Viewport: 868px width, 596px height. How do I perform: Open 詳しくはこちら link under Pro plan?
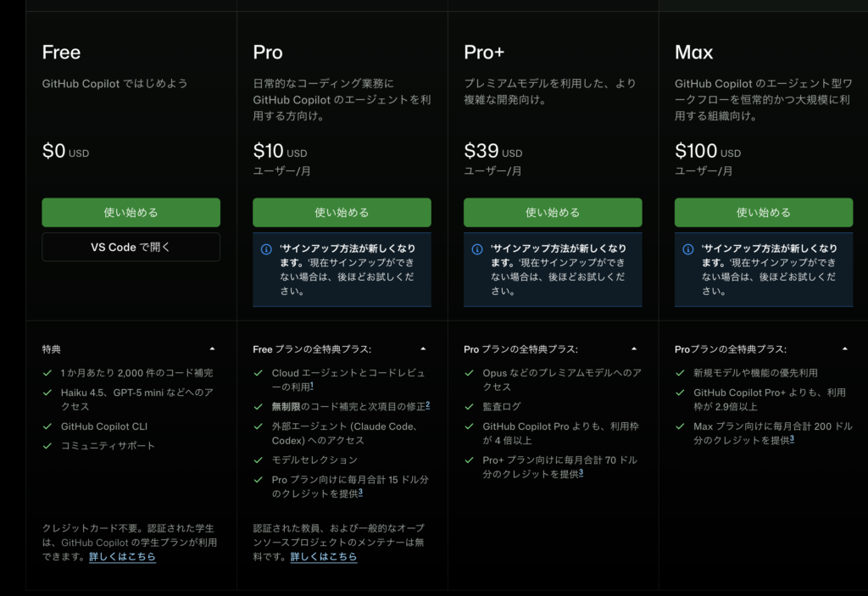(x=324, y=557)
